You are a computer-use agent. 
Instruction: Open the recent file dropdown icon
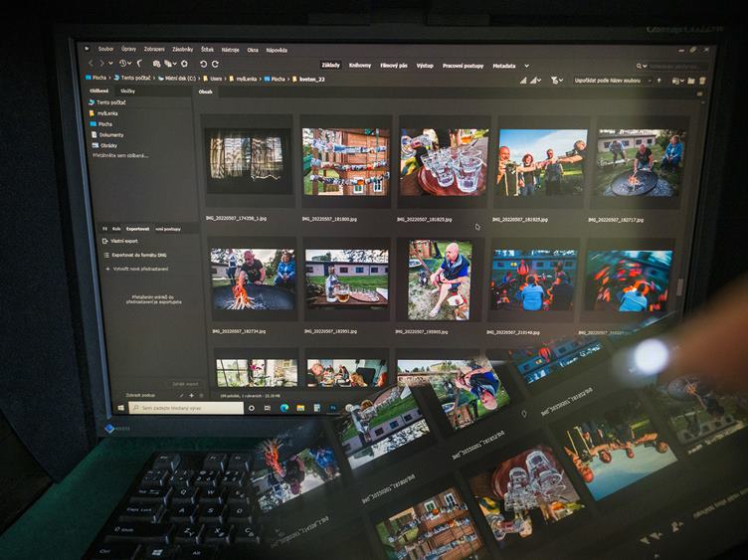point(677,82)
